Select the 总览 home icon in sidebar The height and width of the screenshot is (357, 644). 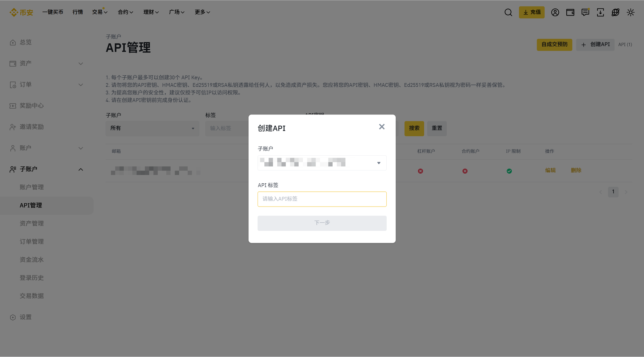pos(13,42)
